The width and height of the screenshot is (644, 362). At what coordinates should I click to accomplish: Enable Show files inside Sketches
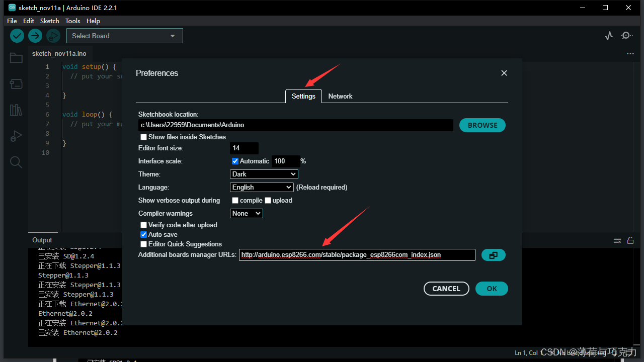(x=143, y=137)
